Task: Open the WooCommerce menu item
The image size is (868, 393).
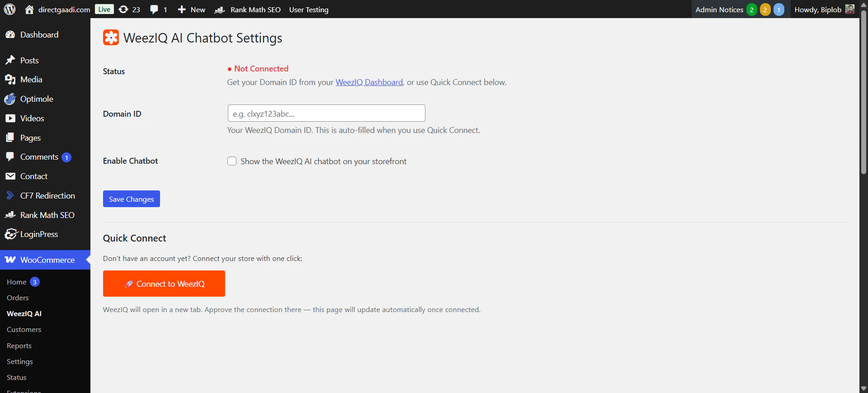Action: point(45,260)
